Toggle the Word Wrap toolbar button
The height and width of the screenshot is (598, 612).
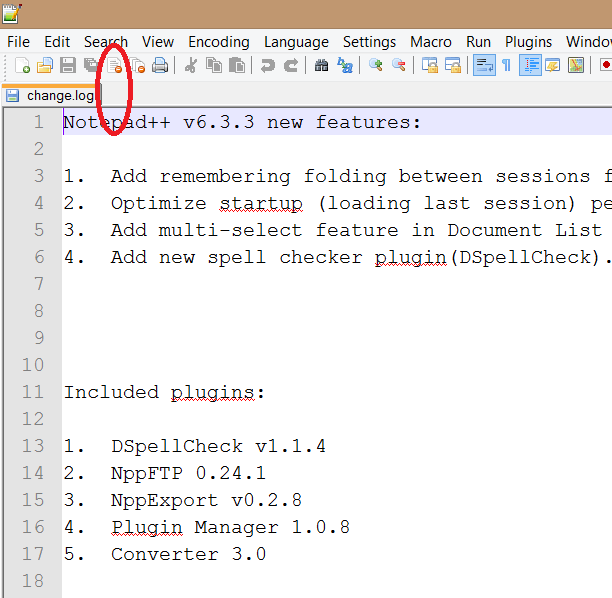click(484, 65)
